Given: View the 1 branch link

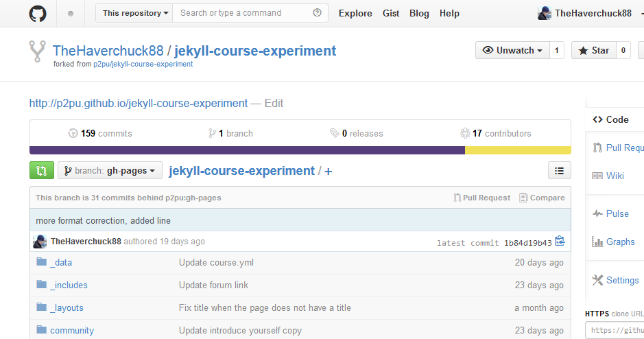Looking at the screenshot, I should pyautogui.click(x=230, y=133).
